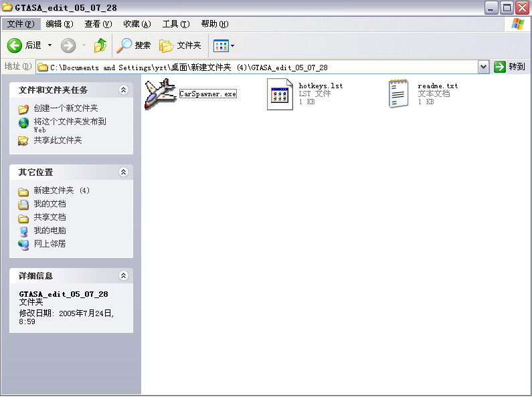Select the hotkeys.lst file icon
This screenshot has width=532, height=397.
[280, 94]
